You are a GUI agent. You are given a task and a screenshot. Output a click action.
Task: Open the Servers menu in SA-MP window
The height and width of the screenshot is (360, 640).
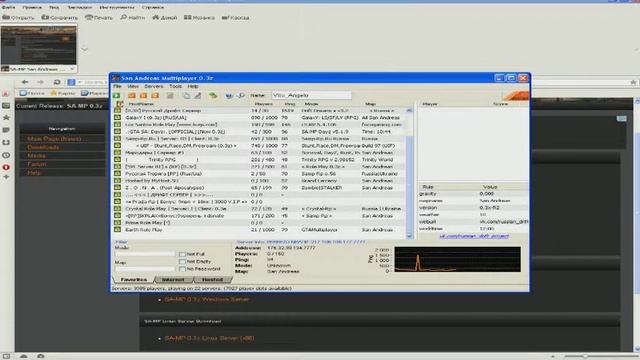point(154,86)
